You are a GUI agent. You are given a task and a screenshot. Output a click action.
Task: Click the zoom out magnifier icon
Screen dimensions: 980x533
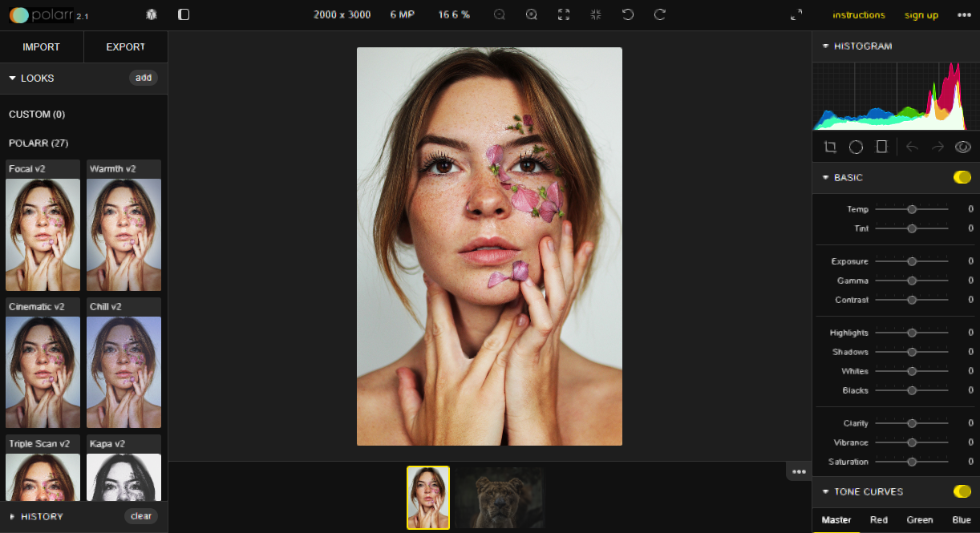500,14
